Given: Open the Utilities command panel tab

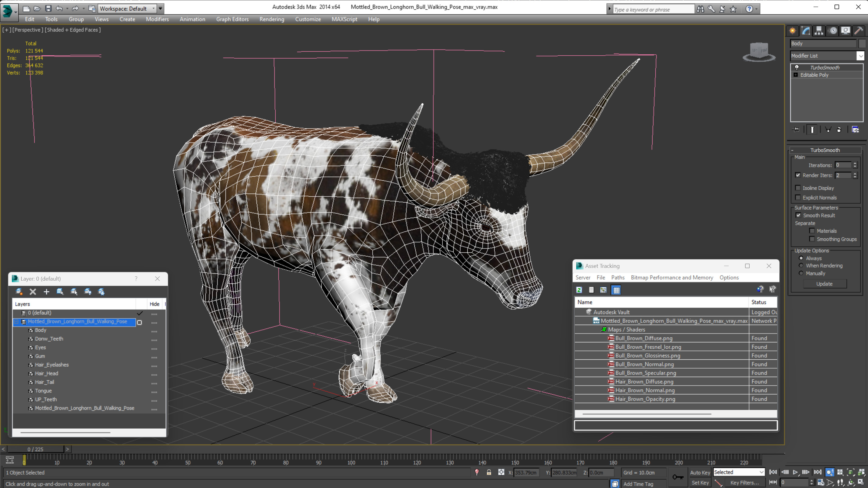Looking at the screenshot, I should pyautogui.click(x=859, y=31).
